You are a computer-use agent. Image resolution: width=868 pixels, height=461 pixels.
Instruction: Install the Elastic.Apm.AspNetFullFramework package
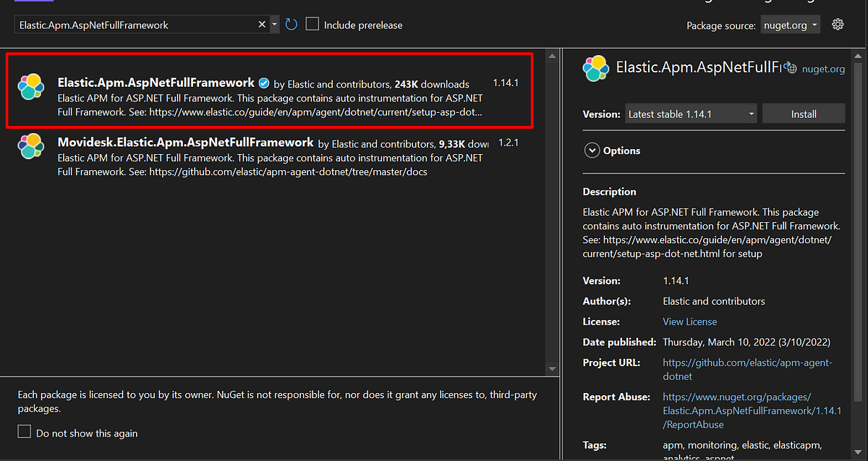(804, 113)
